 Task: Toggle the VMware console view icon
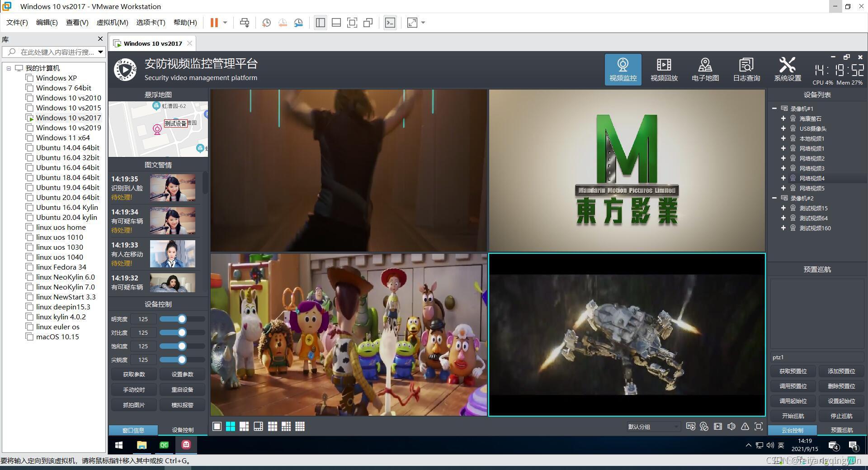(x=390, y=23)
